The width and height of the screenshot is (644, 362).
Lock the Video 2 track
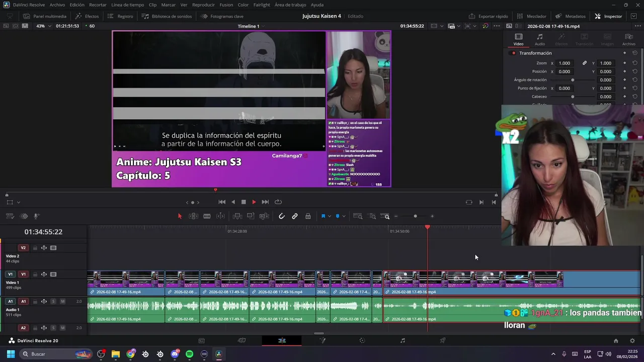(x=35, y=248)
